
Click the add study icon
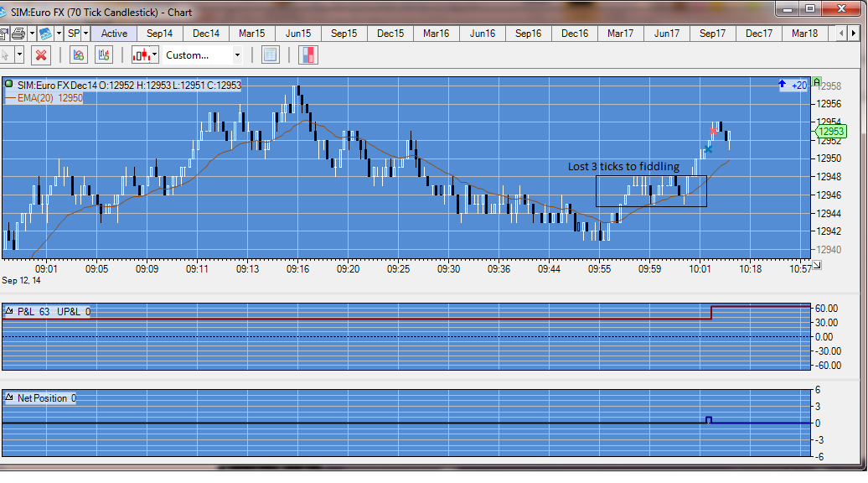(x=79, y=55)
